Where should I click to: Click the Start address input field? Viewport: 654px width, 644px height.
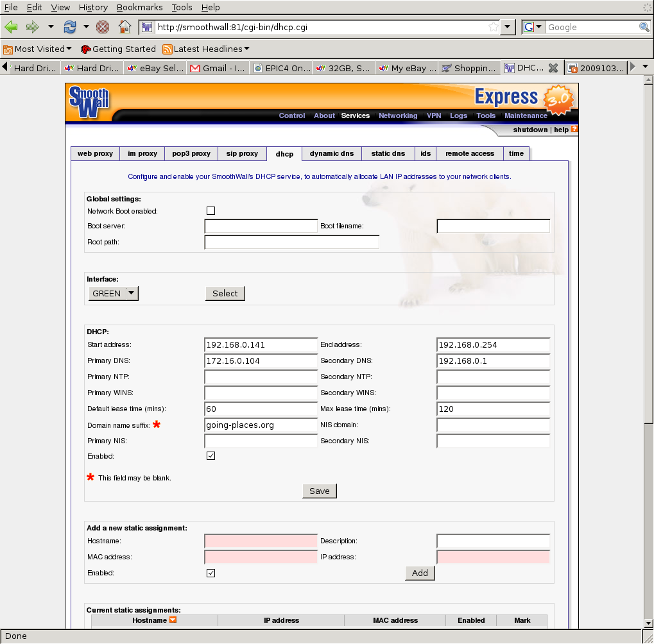tap(261, 344)
